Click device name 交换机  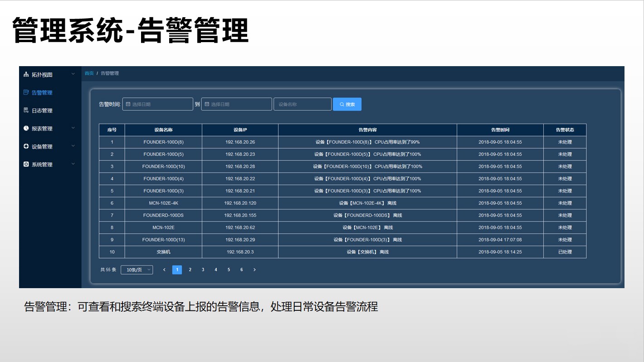coord(163,252)
